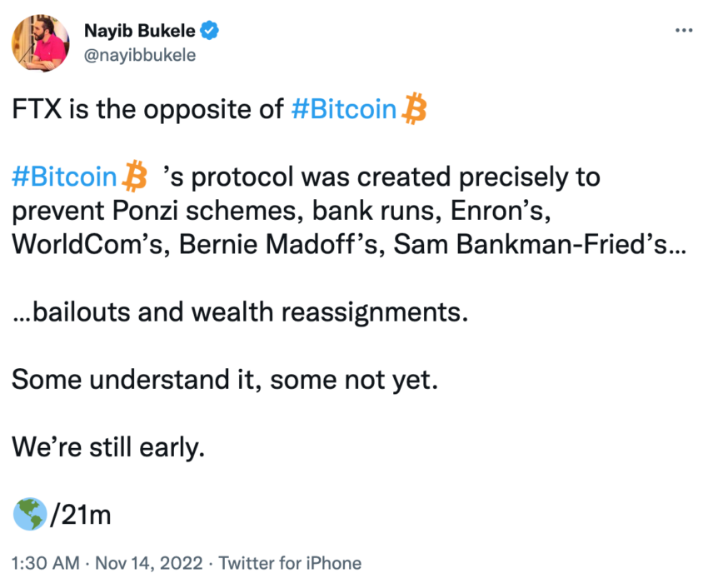The image size is (708, 588).
Task: Open the #Bitcoin hashtag after "opposite of"
Action: coord(345,110)
